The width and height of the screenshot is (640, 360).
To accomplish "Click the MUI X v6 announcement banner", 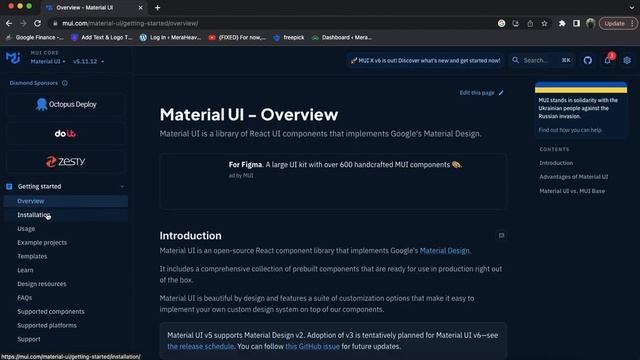I will 425,60.
